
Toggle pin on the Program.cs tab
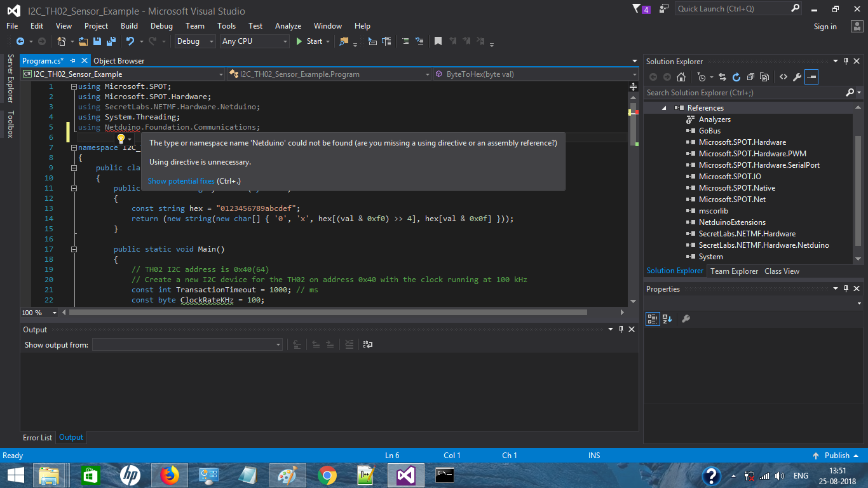(x=72, y=61)
